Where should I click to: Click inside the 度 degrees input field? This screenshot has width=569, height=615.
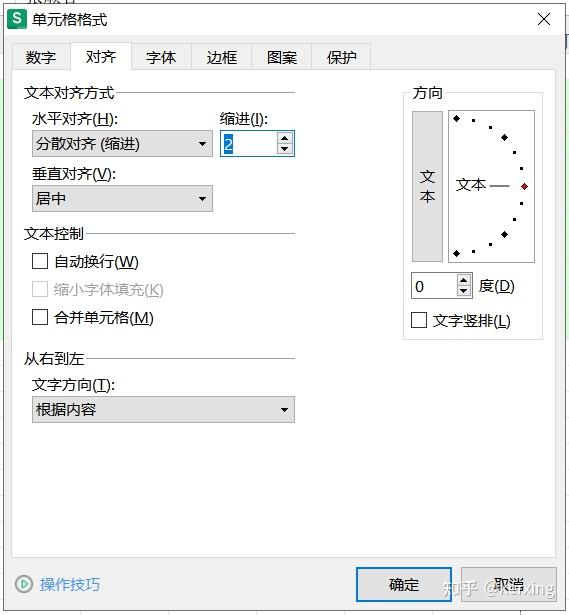pos(434,286)
